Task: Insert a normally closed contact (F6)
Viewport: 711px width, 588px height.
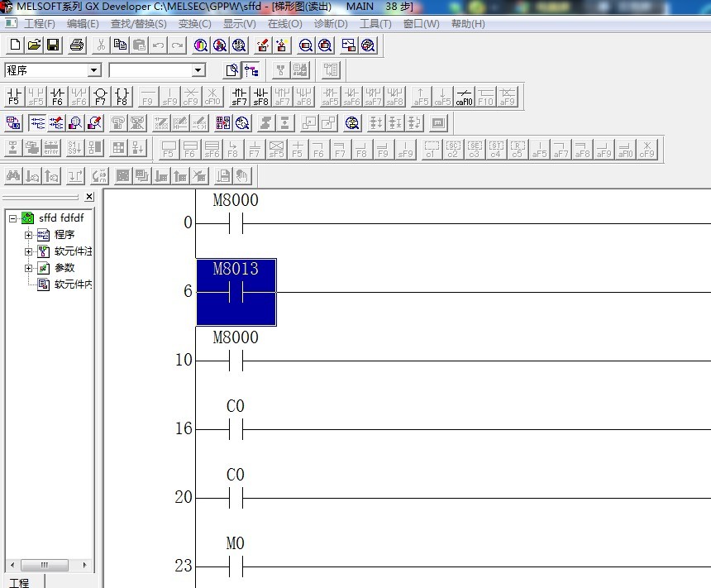Action: (57, 97)
